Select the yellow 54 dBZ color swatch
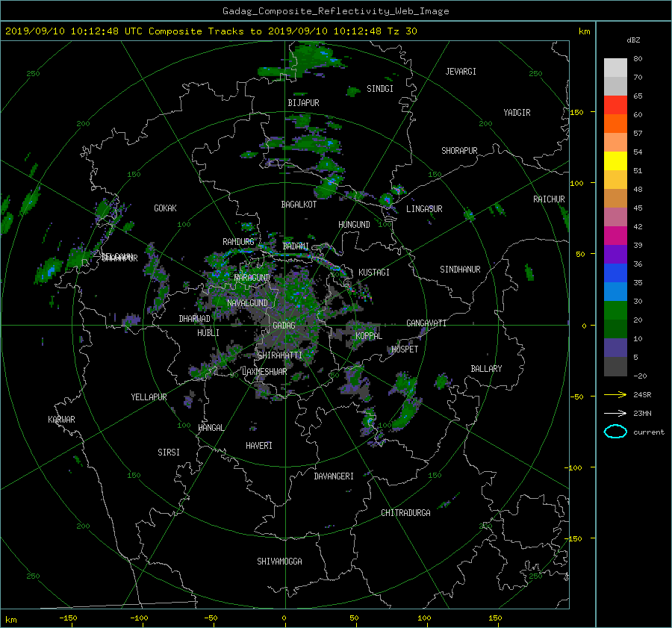672x628 pixels. [615, 161]
